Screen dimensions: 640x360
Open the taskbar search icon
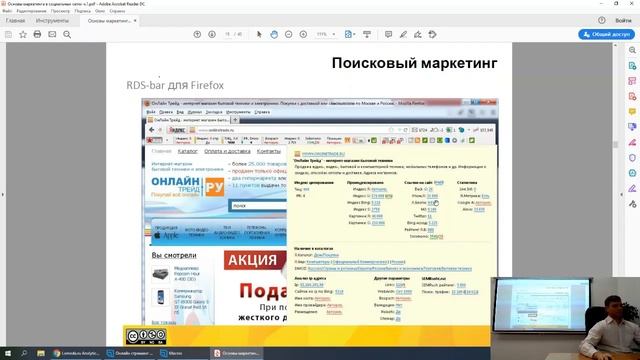(24, 353)
